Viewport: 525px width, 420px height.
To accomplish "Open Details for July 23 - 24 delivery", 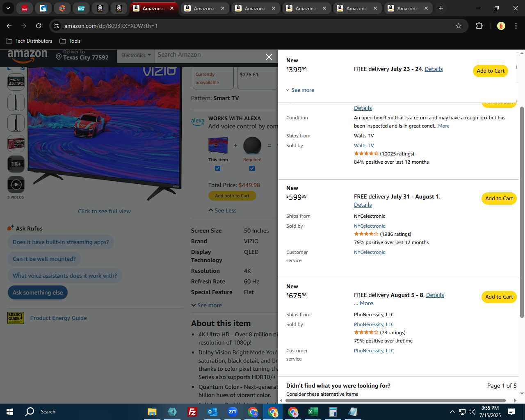I will 434,69.
